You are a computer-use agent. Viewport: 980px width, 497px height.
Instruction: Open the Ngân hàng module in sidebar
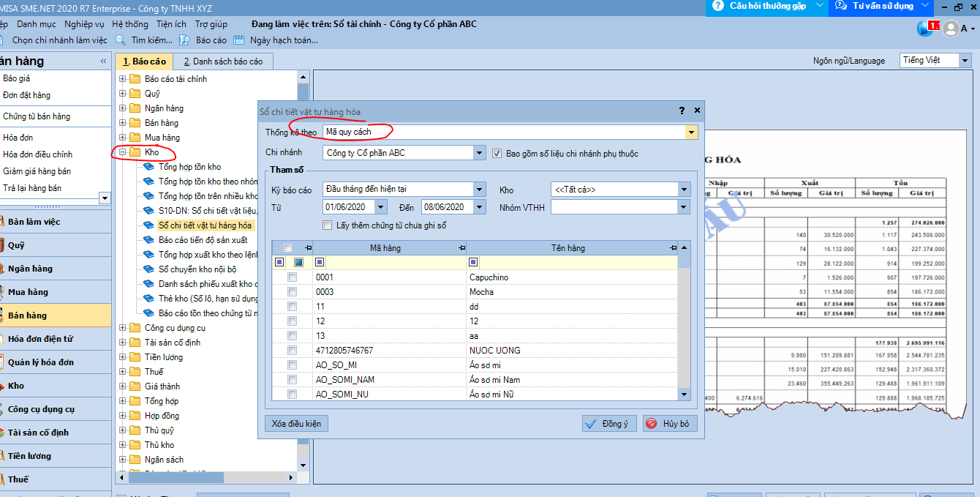point(29,269)
